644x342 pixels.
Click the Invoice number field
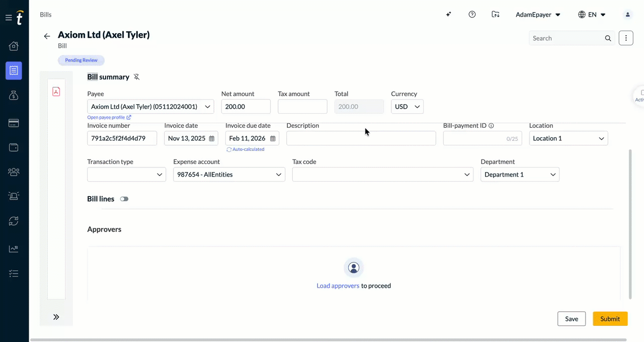122,138
